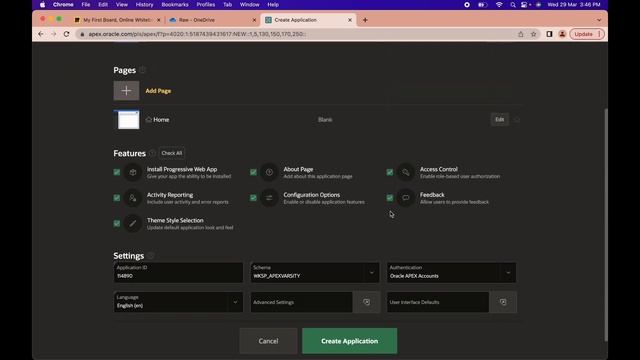Uncheck Theme Style Selection feature

click(x=117, y=224)
